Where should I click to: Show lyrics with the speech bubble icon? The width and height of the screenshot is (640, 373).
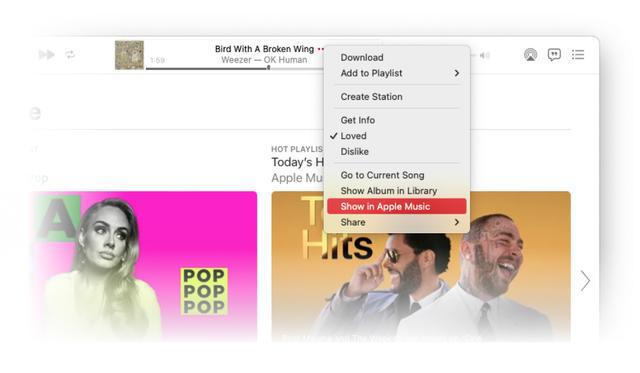point(554,55)
